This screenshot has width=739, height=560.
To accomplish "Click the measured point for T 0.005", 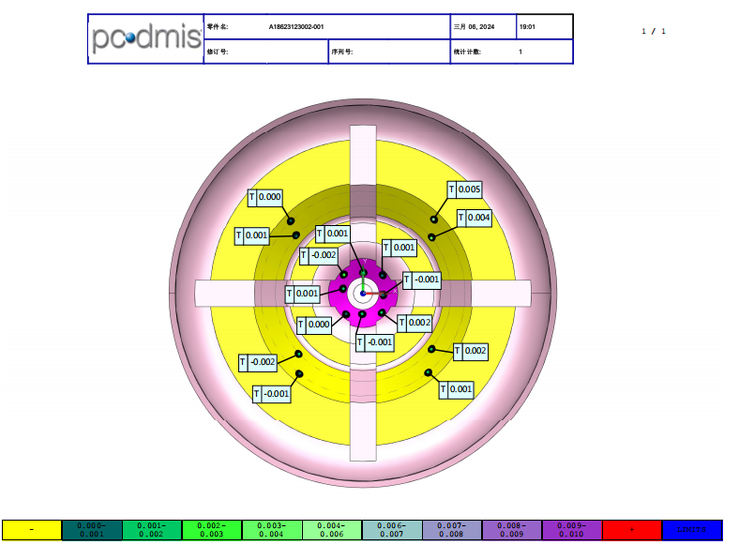I will tap(434, 219).
